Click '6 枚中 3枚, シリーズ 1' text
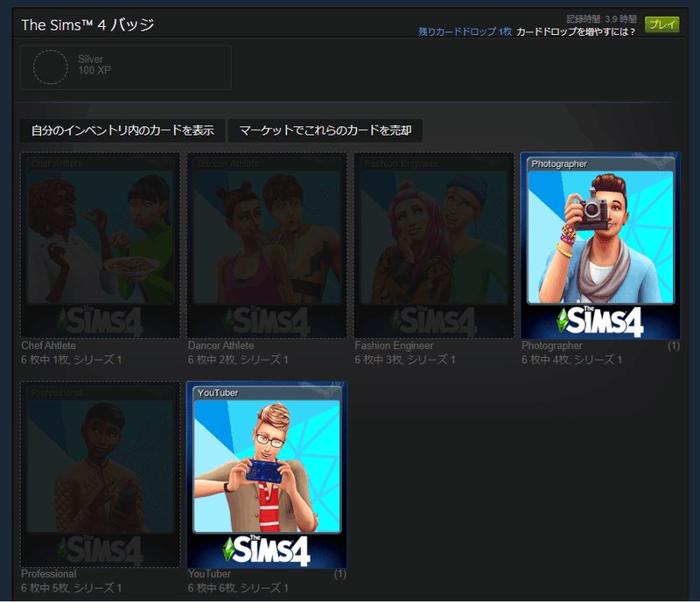700x602 pixels. pyautogui.click(x=405, y=360)
